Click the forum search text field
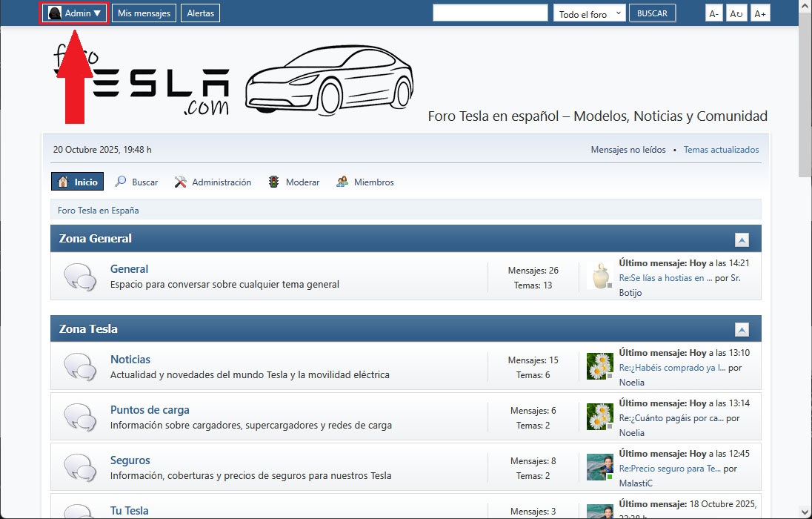This screenshot has width=812, height=519. tap(490, 13)
